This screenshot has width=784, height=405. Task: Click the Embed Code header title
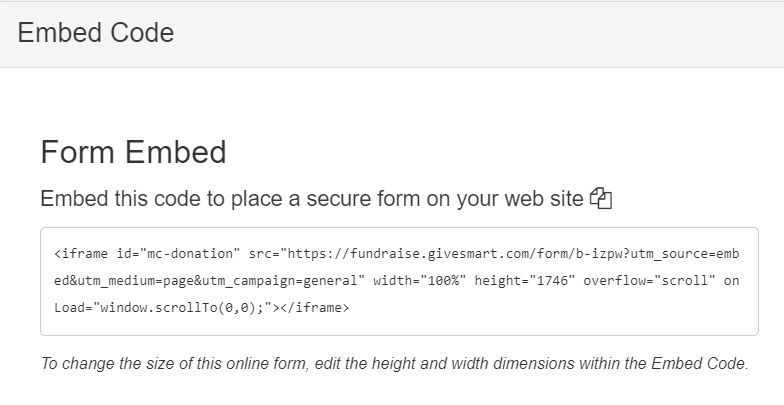coord(96,33)
